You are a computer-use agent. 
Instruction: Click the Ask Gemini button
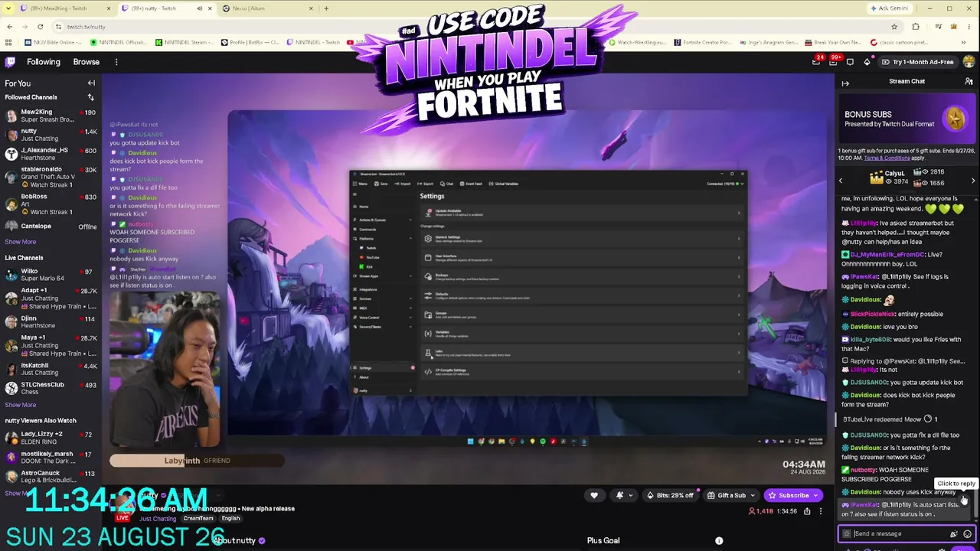[890, 8]
